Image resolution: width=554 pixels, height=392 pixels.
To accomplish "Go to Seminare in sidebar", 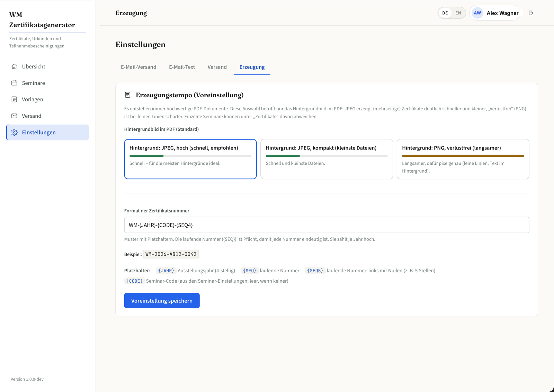I will coord(47,83).
